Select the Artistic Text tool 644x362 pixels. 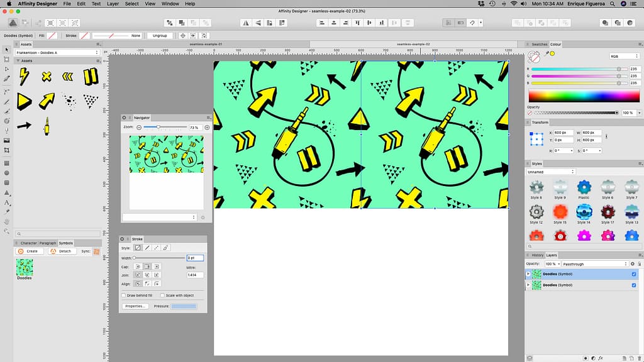point(8,202)
